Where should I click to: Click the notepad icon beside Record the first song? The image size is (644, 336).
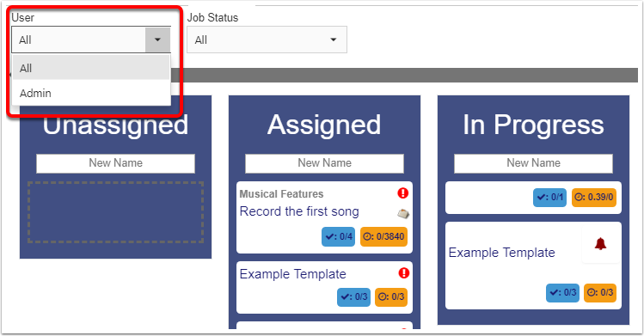tap(403, 213)
